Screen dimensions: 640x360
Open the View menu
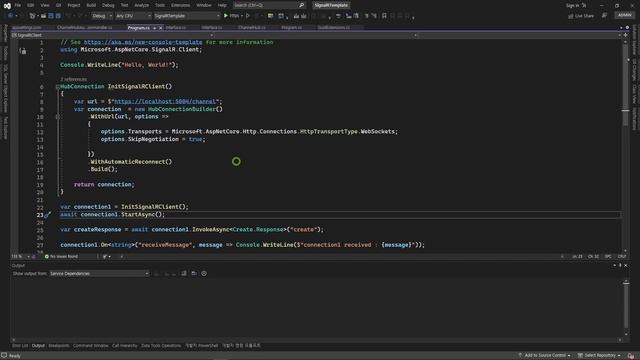tap(44, 5)
